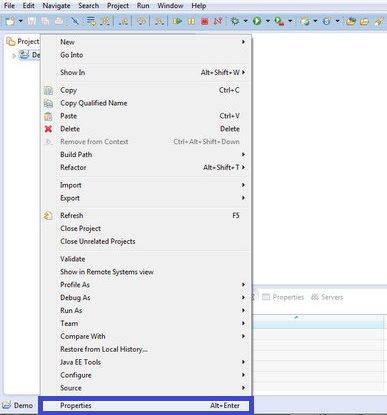This screenshot has width=387, height=415.
Task: Click the Copy icon in context menu
Action: click(x=48, y=90)
